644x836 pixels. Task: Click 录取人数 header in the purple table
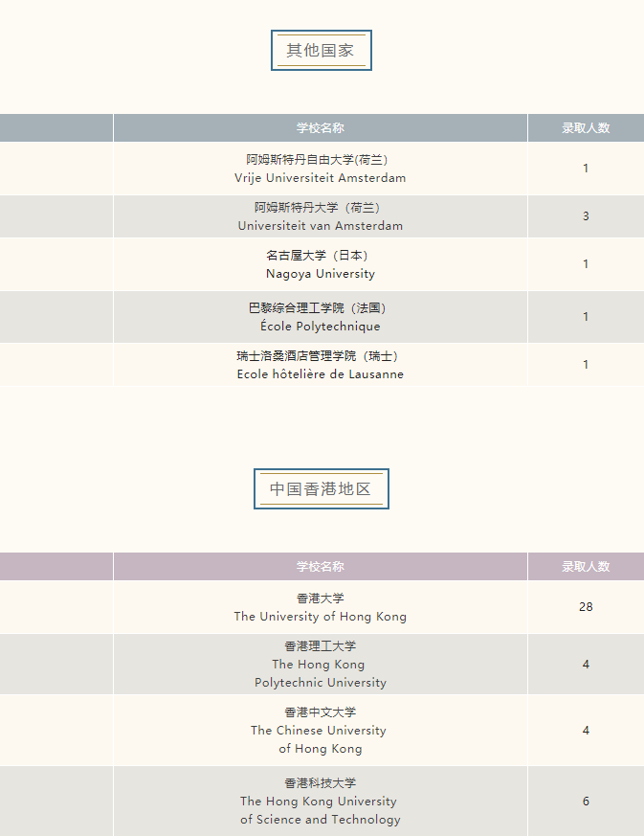[586, 566]
